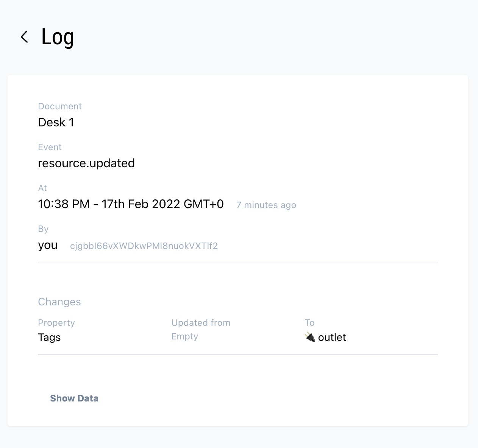This screenshot has width=478, height=448.
Task: Click the Event field label
Action: [50, 147]
